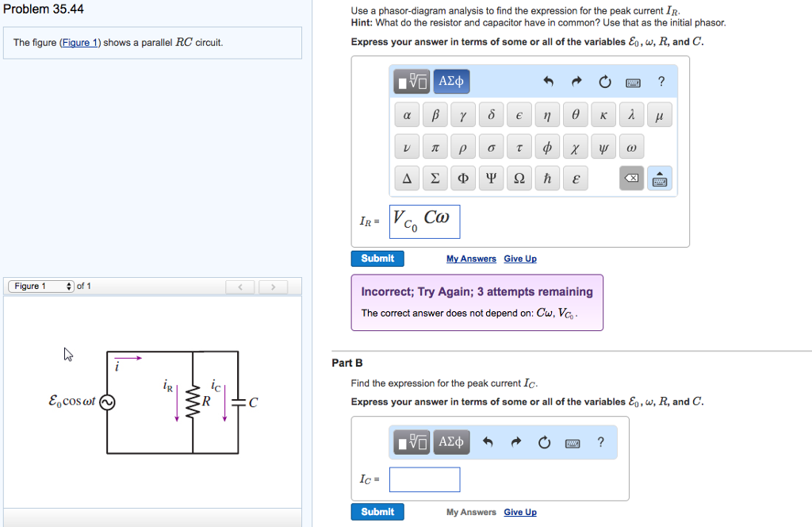Undo the last equation edit
Viewport: 812px width, 527px height.
tap(549, 81)
